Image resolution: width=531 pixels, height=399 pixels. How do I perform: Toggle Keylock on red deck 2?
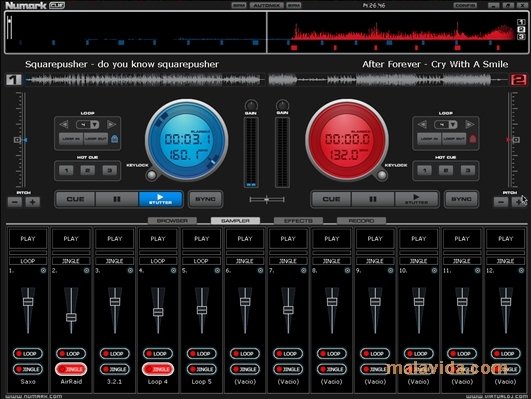point(382,175)
